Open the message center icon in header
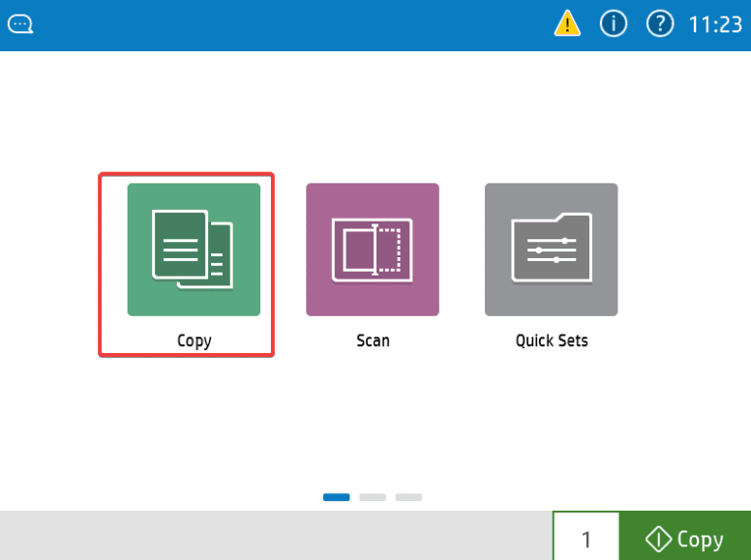The image size is (751, 560). click(x=20, y=24)
